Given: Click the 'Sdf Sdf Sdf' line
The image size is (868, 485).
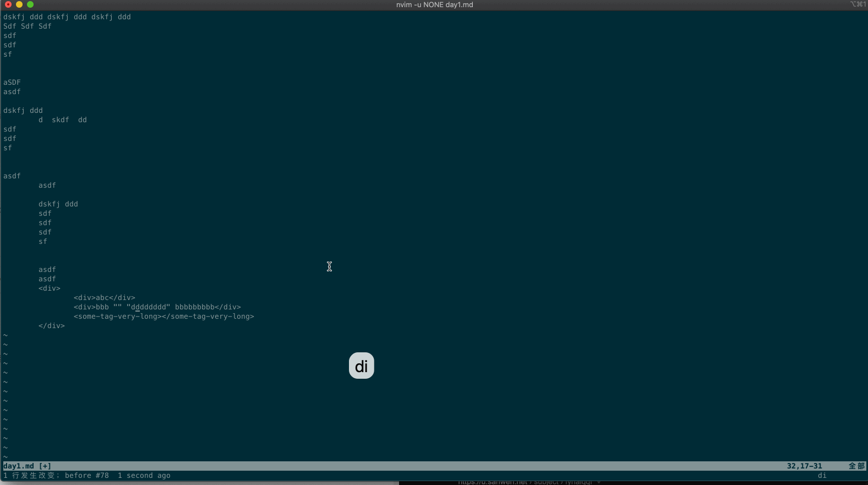Looking at the screenshot, I should tap(28, 26).
